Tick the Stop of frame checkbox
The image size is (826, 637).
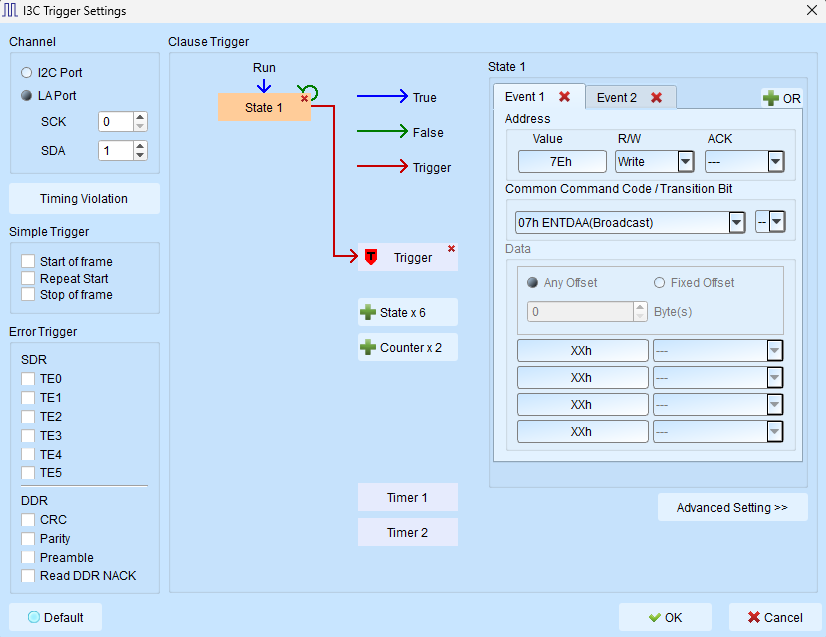28,295
